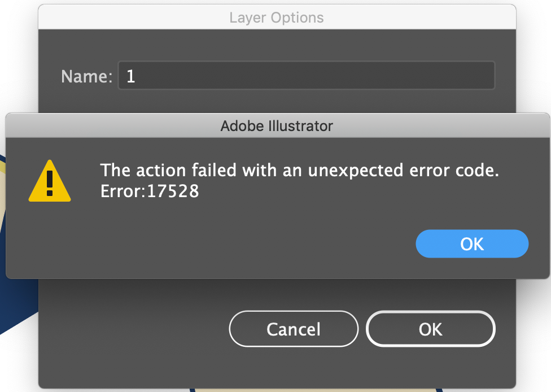The width and height of the screenshot is (551, 392).
Task: Click the white canvas right of Layer Options
Action: (533, 56)
